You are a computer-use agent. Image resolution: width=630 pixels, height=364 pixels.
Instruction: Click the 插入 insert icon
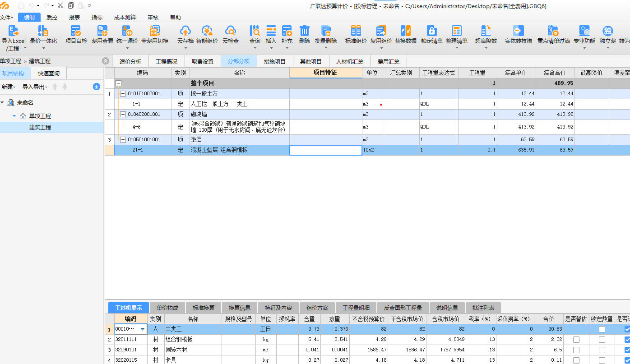(x=271, y=31)
